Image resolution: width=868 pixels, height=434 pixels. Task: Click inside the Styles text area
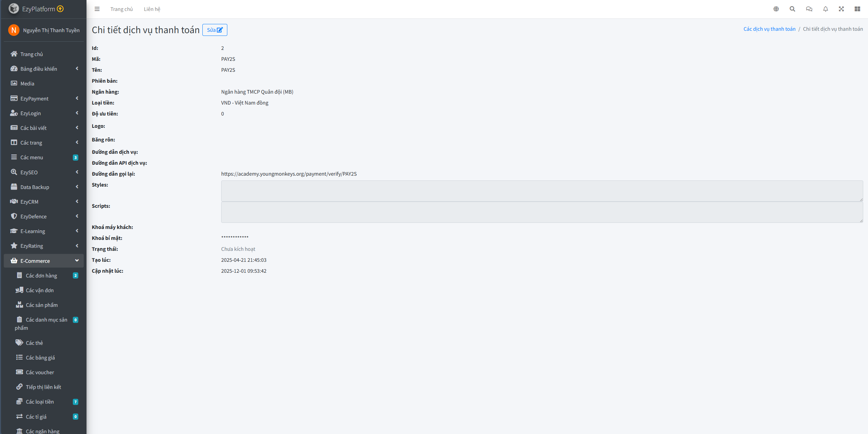(542, 191)
